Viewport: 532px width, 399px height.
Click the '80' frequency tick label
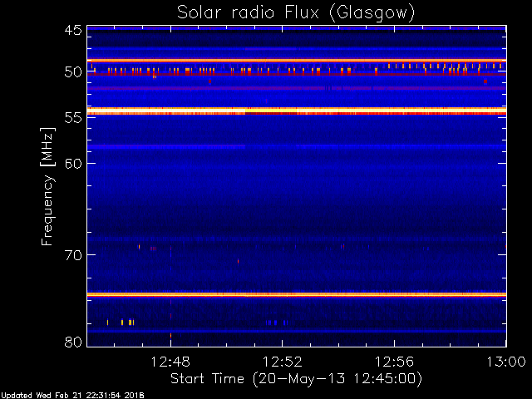click(x=73, y=342)
